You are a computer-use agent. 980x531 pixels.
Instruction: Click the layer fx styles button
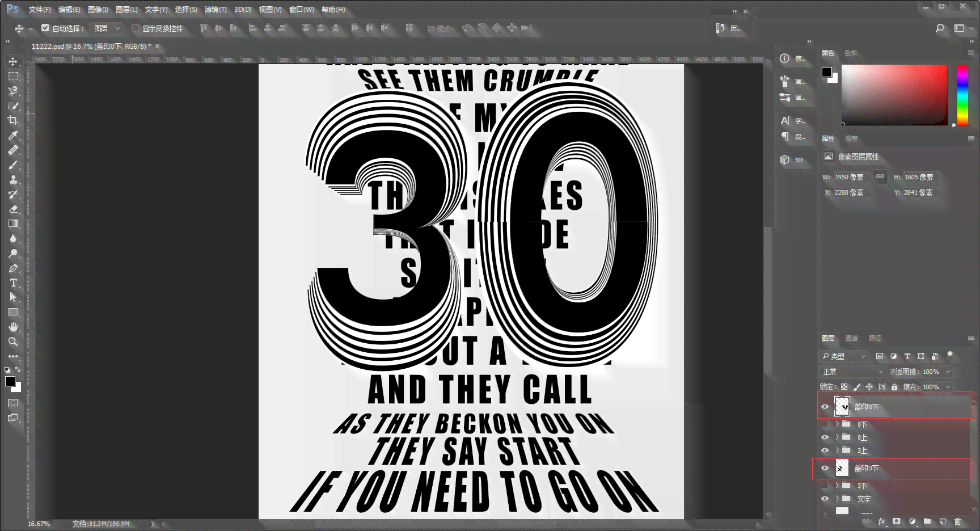coord(882,521)
